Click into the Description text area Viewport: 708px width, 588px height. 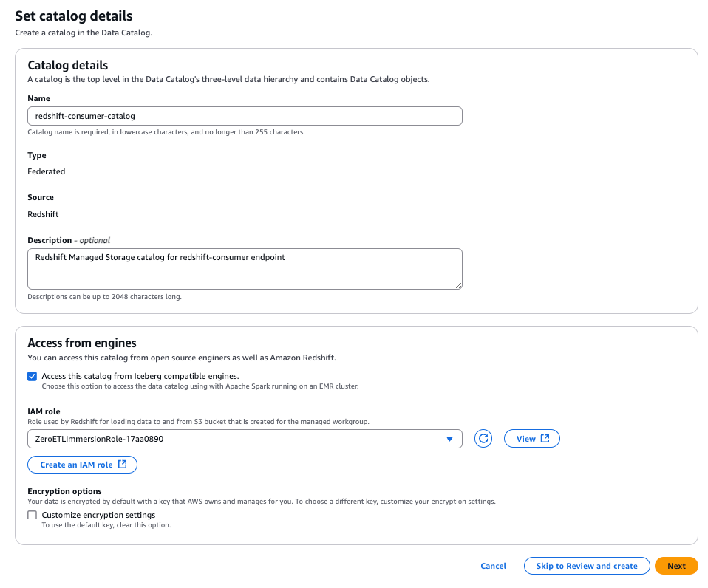pyautogui.click(x=245, y=268)
